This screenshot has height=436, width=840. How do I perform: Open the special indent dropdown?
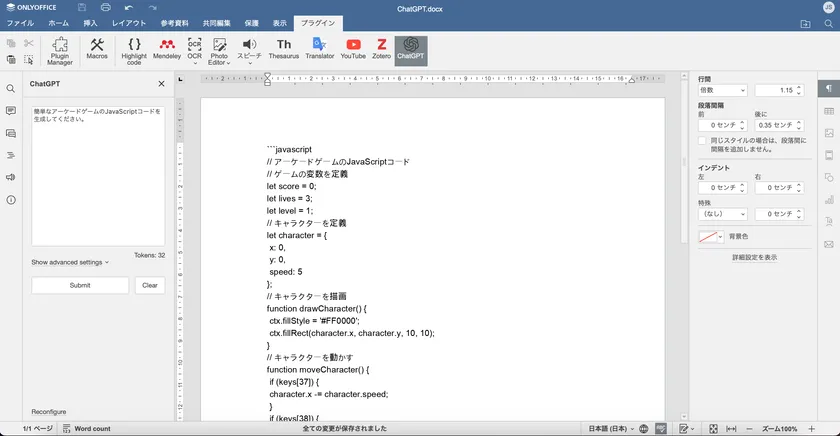click(x=721, y=214)
